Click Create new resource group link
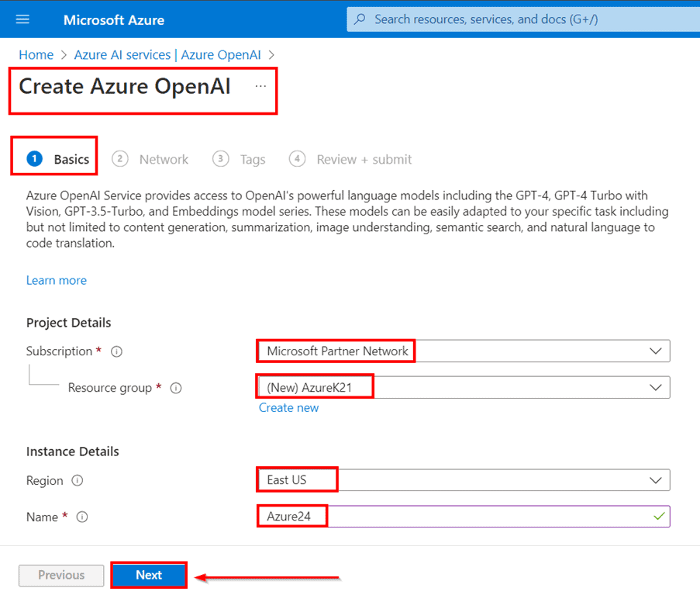 tap(288, 408)
